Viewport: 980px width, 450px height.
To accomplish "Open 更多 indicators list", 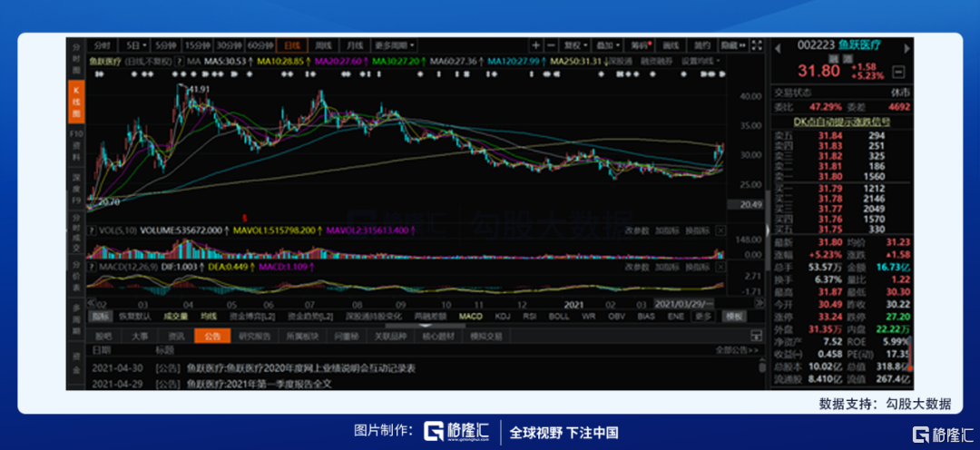I will 702,317.
